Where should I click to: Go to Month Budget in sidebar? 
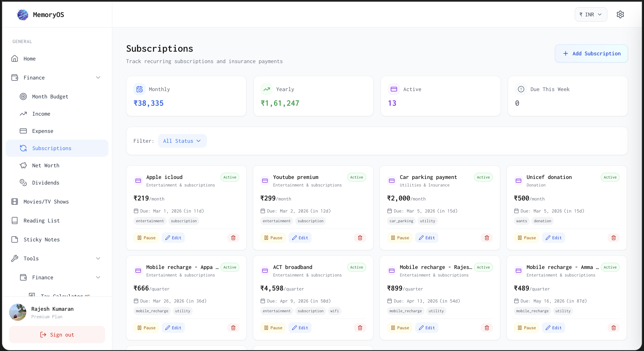(50, 96)
